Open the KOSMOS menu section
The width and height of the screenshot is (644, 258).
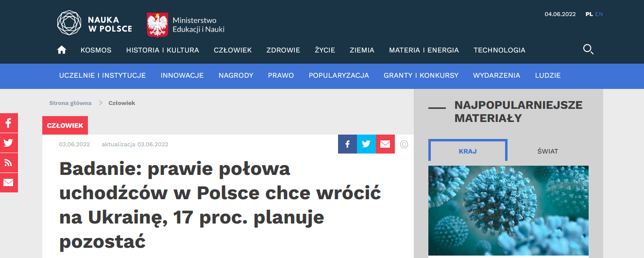click(96, 50)
